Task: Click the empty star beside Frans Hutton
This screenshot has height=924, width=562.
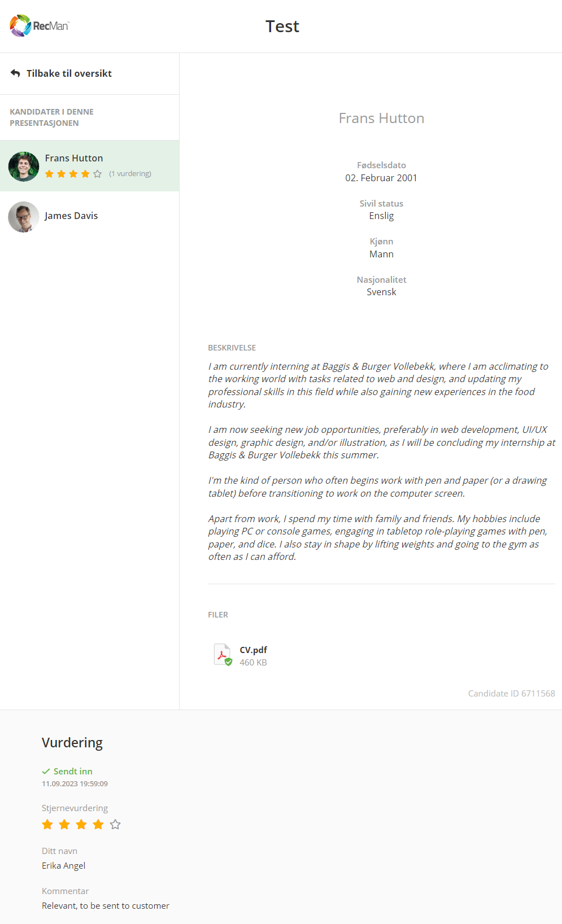Action: point(98,174)
